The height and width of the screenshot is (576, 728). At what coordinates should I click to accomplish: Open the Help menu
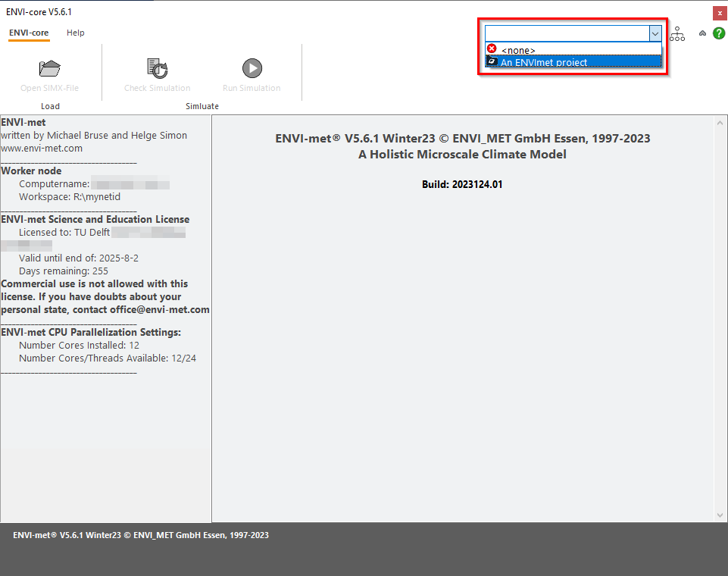click(x=76, y=33)
